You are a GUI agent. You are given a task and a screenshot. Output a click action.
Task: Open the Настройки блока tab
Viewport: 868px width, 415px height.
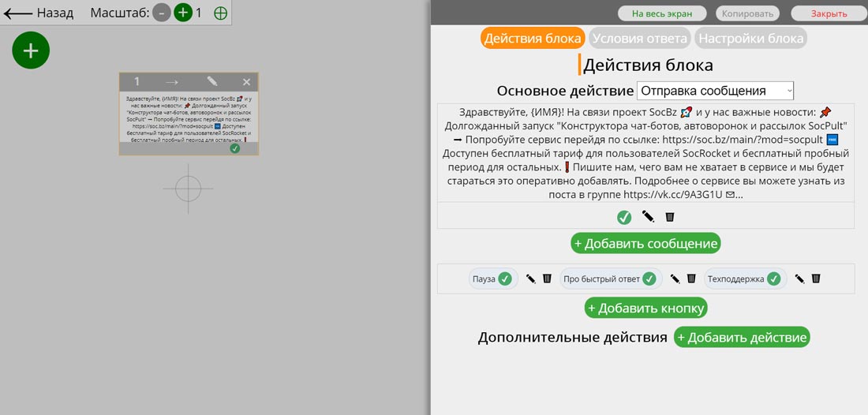[x=750, y=39]
